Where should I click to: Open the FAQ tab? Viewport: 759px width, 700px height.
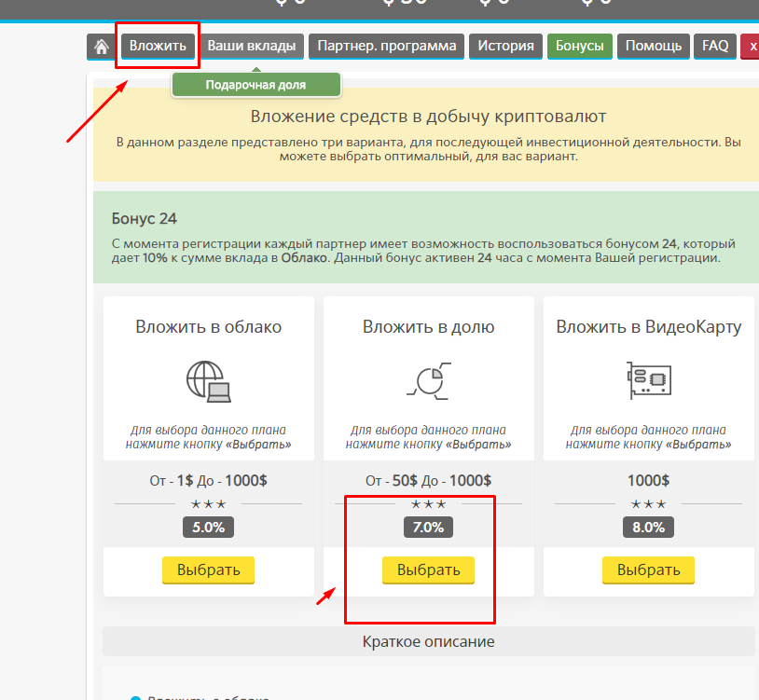coord(715,47)
